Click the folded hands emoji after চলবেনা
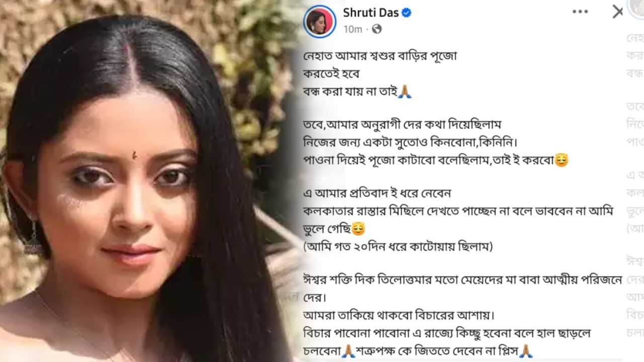This screenshot has width=644, height=362. tap(349, 350)
